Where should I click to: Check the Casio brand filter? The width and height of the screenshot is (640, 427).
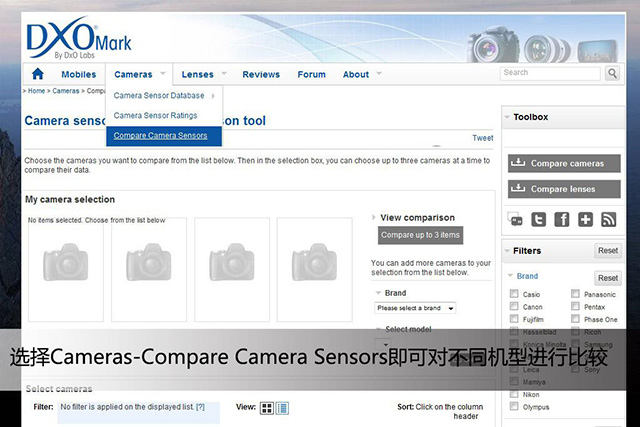pyautogui.click(x=514, y=294)
